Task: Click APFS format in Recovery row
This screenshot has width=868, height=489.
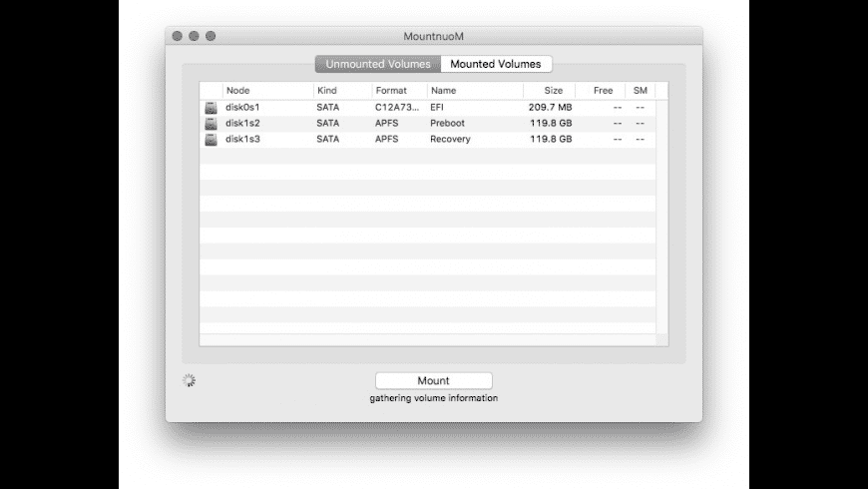Action: coord(386,139)
